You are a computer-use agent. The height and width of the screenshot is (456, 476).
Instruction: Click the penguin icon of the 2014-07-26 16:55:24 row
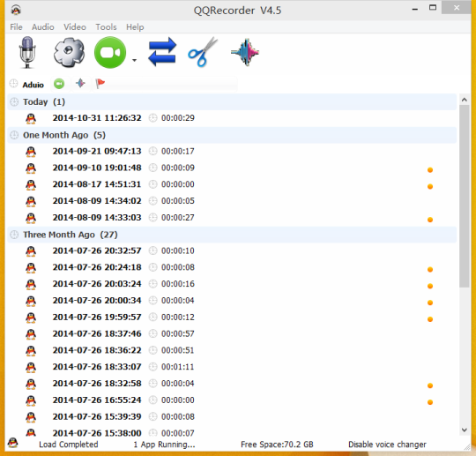[31, 400]
